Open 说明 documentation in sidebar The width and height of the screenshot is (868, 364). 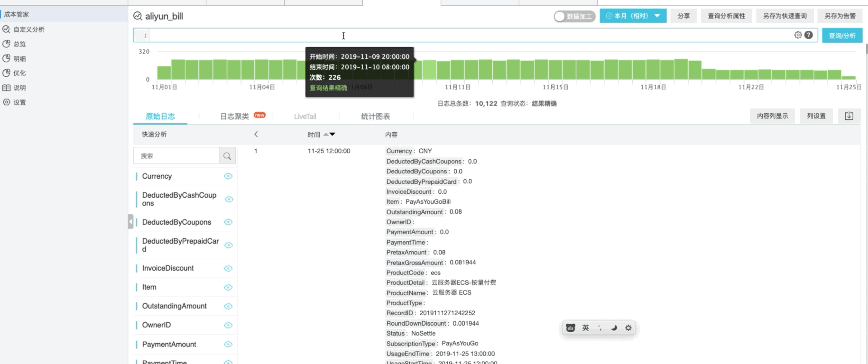19,88
